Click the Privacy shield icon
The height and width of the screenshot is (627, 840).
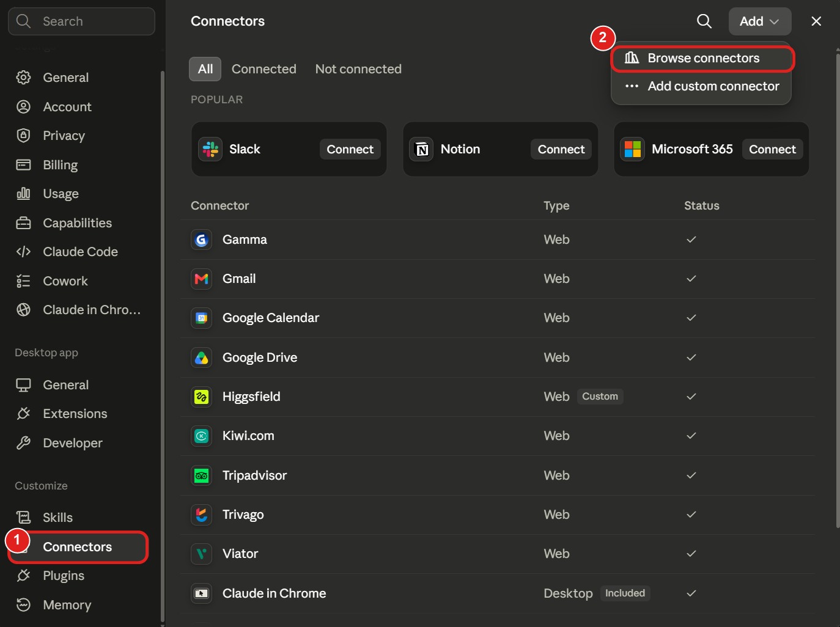(23, 136)
